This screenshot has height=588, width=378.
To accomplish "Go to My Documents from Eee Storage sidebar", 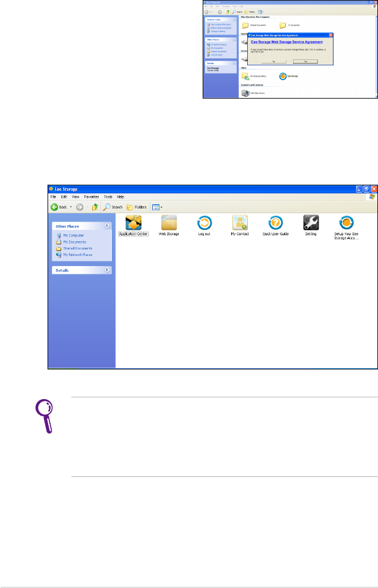I will click(x=71, y=242).
